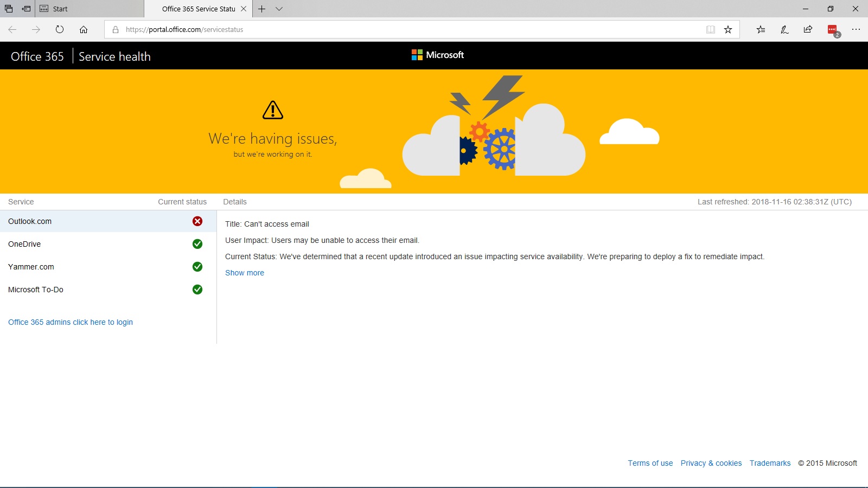Refresh the service status page

click(60, 29)
